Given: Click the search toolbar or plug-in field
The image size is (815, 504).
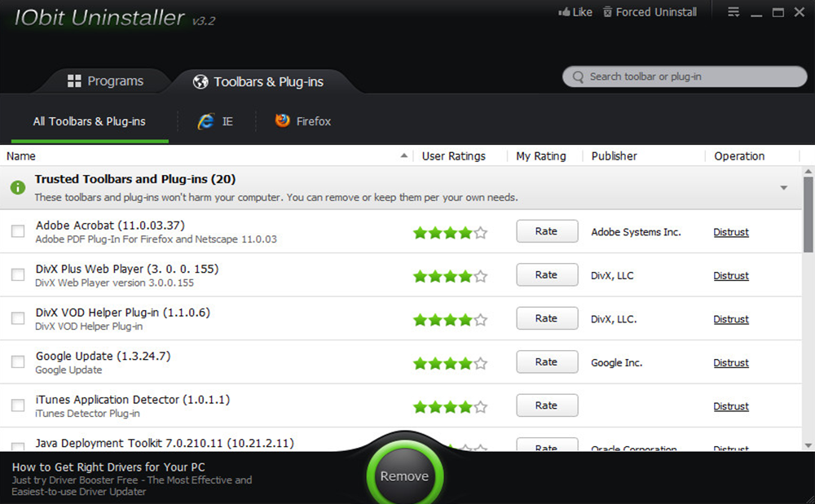Looking at the screenshot, I should [685, 77].
